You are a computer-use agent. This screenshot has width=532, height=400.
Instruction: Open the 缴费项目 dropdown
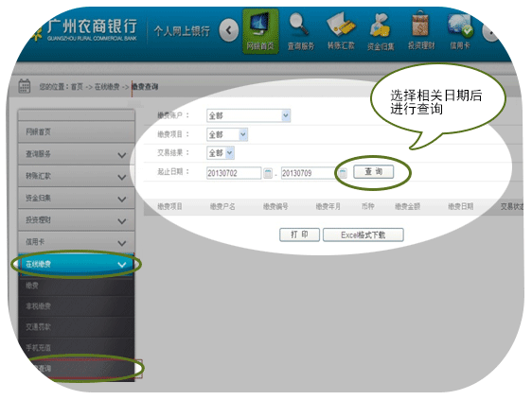227,134
